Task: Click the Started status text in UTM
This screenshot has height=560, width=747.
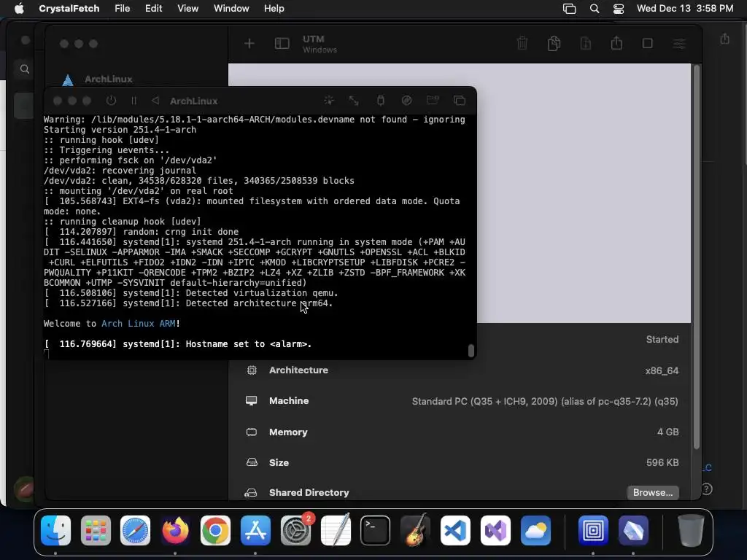Action: (662, 340)
